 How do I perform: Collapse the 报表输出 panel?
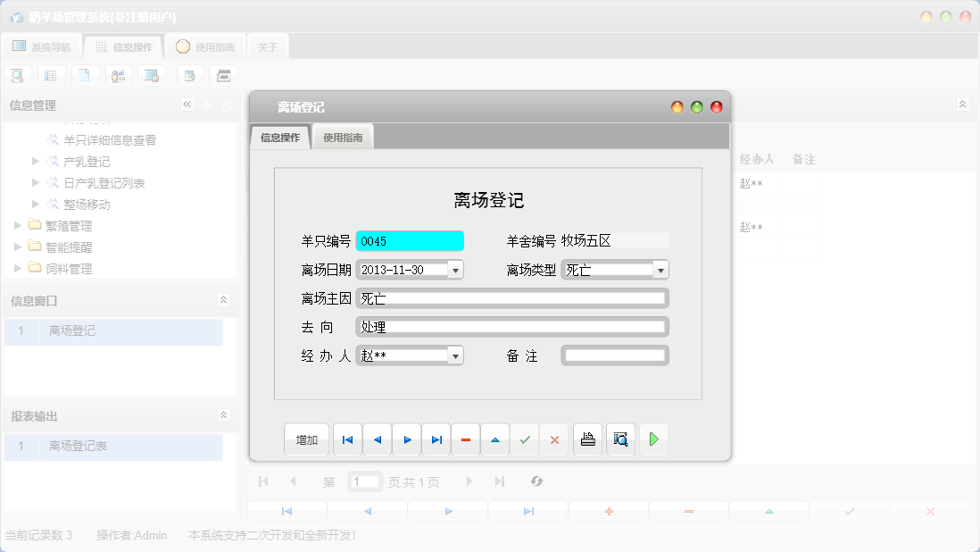coord(226,414)
